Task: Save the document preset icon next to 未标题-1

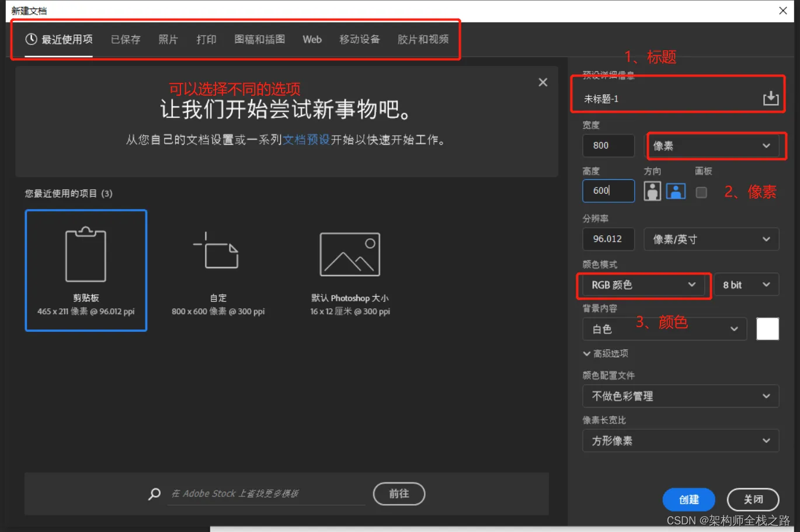Action: (771, 98)
